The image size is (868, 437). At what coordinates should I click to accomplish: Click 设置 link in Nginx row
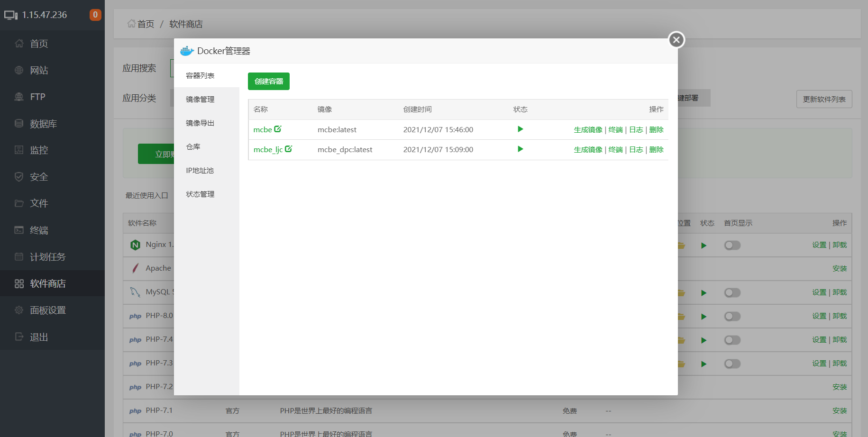tap(819, 245)
